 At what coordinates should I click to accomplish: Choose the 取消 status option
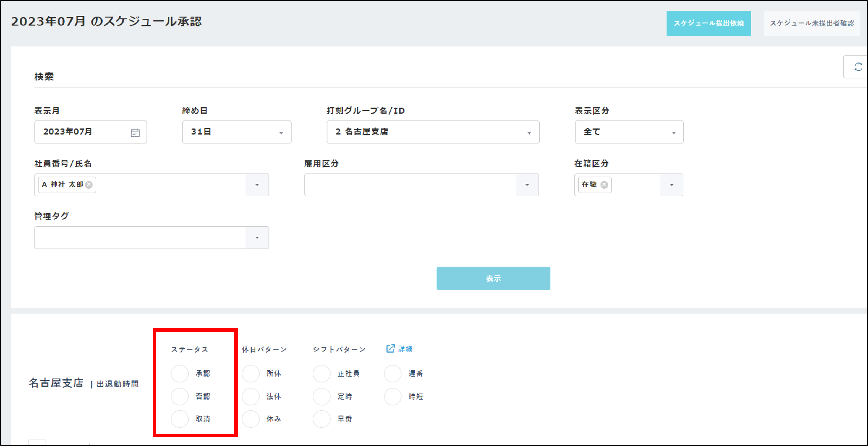point(180,419)
